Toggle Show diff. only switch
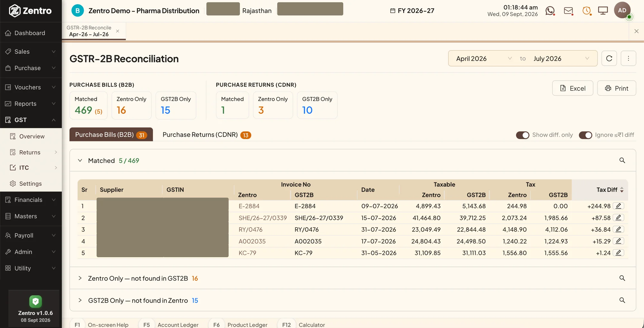The image size is (644, 328). [522, 135]
